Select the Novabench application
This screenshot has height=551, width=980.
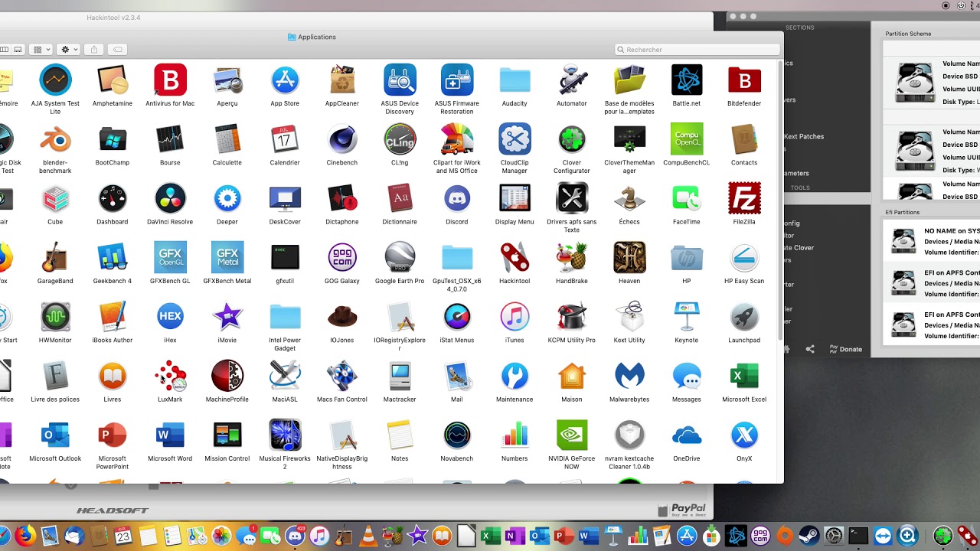pos(457,435)
